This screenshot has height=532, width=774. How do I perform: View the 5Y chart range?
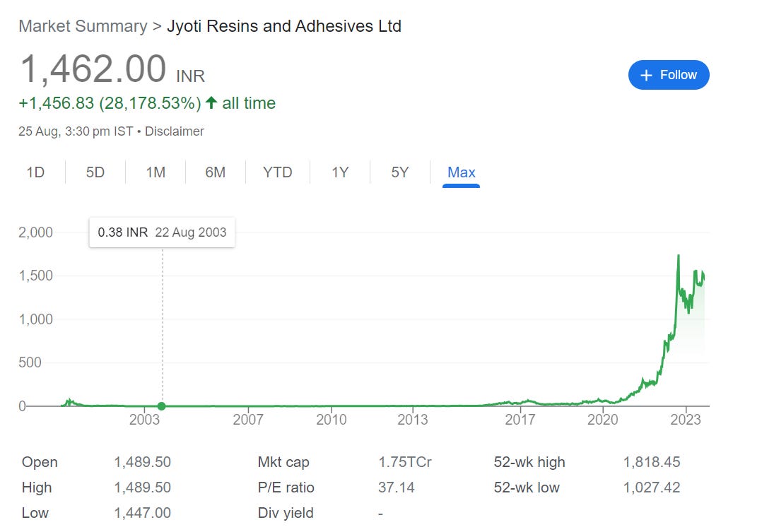(400, 172)
